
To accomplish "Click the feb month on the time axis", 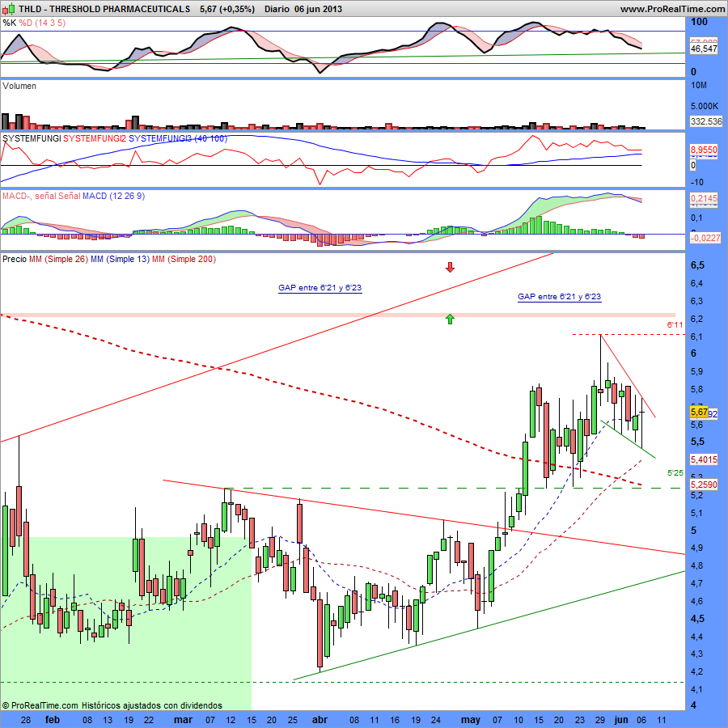I will point(53,720).
